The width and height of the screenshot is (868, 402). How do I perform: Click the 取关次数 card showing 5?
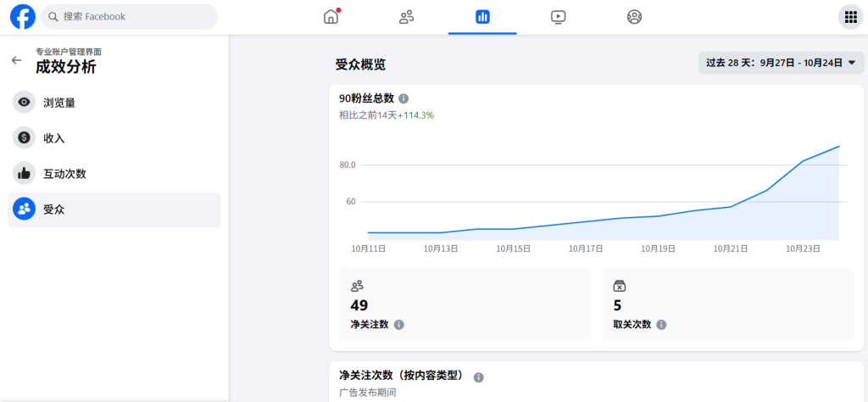pyautogui.click(x=728, y=304)
